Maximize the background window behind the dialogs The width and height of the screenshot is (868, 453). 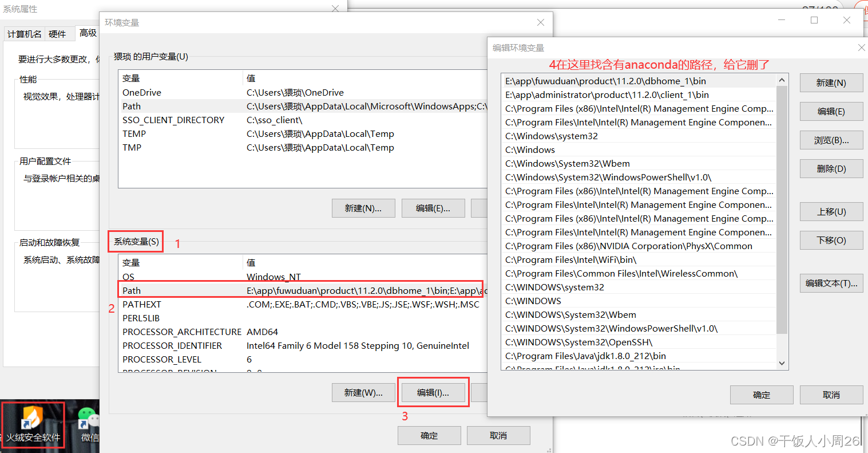point(814,20)
